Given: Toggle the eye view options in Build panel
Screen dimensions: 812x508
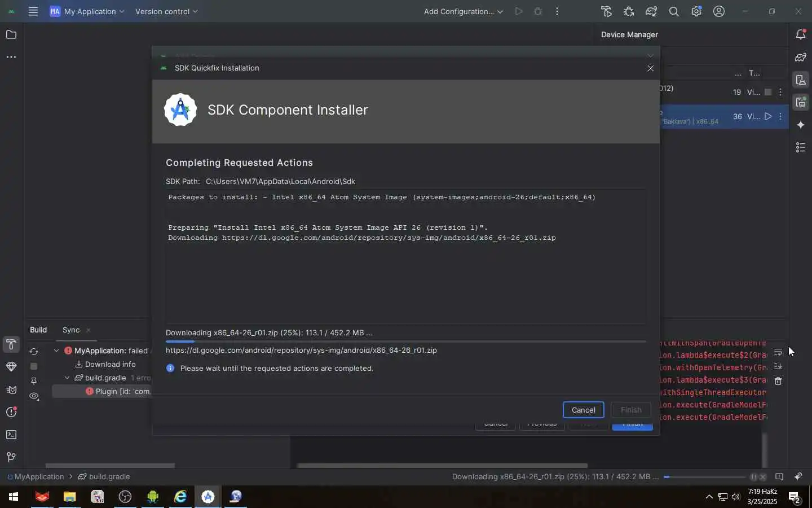Looking at the screenshot, I should [34, 396].
